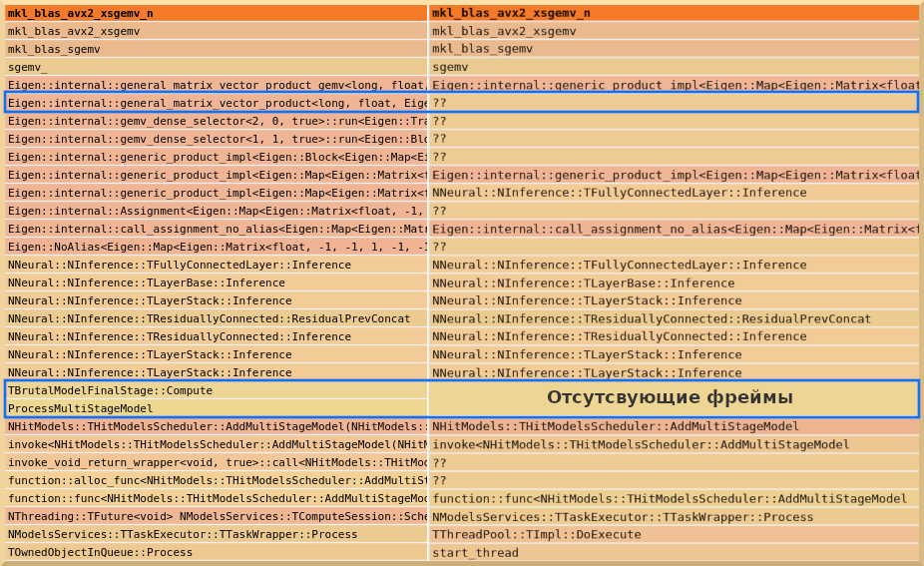Click left TLayerBase::Inference frame
Viewport: 924px width, 566px height.
[x=216, y=283]
